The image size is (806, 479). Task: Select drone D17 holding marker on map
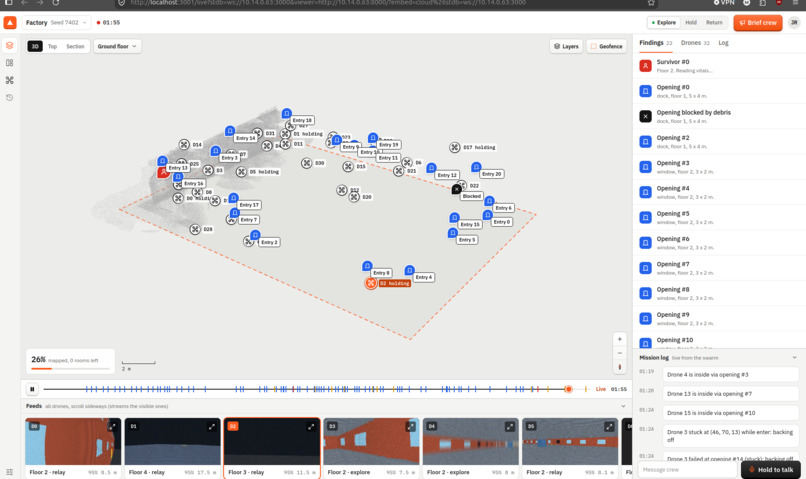pos(454,148)
